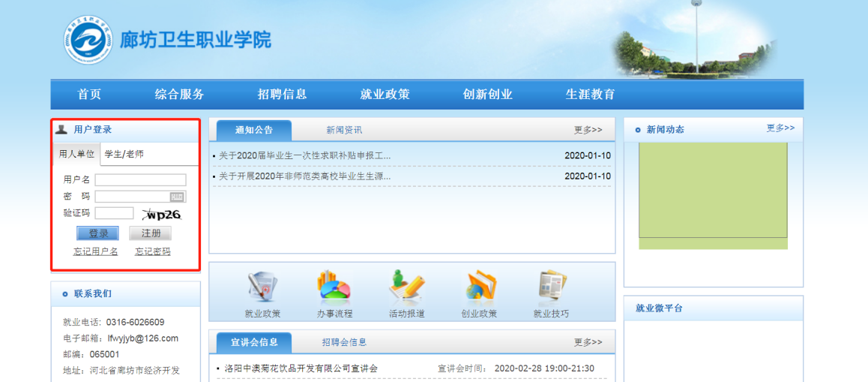Click the 活动报道 pencil icon
The height and width of the screenshot is (382, 868).
coord(406,286)
